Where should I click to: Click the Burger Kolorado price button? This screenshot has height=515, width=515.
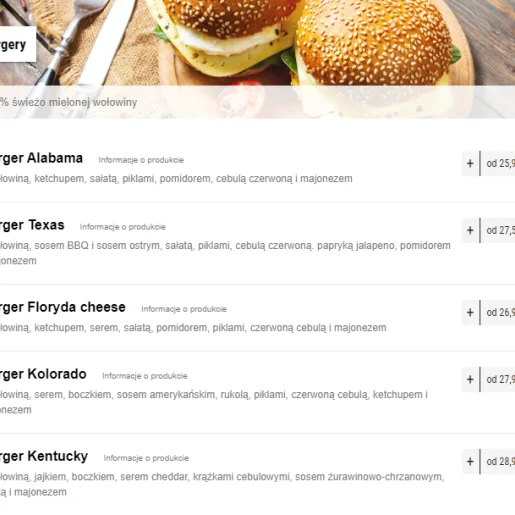click(x=498, y=379)
